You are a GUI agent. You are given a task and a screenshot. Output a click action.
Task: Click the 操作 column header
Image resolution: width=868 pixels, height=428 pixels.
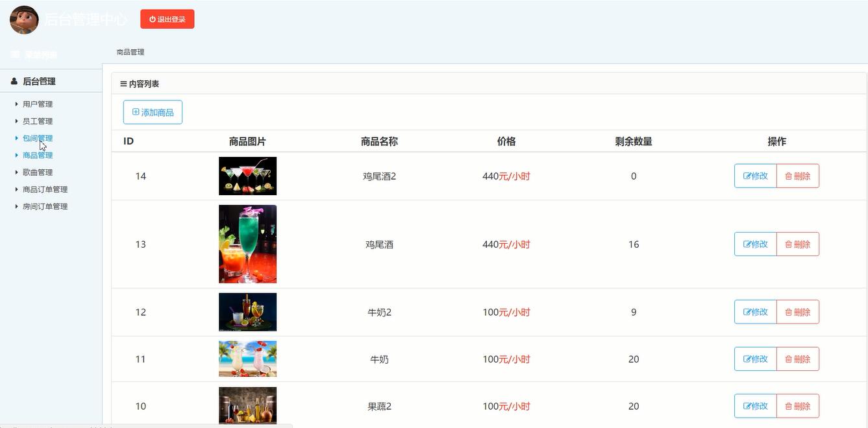tap(776, 141)
